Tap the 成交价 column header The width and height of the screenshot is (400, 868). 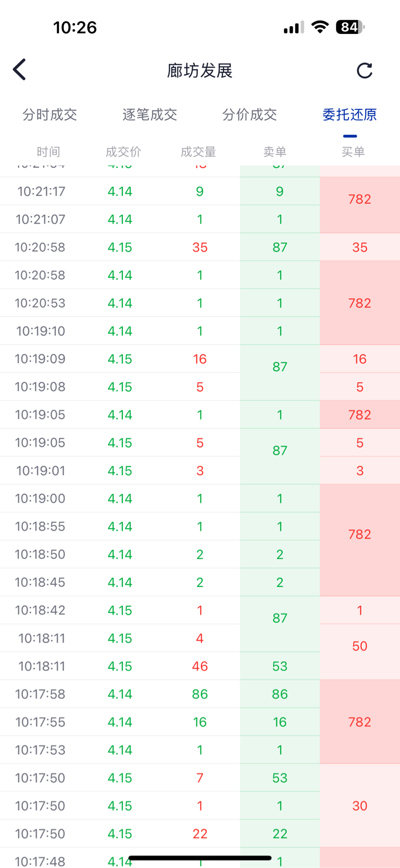coord(123,152)
